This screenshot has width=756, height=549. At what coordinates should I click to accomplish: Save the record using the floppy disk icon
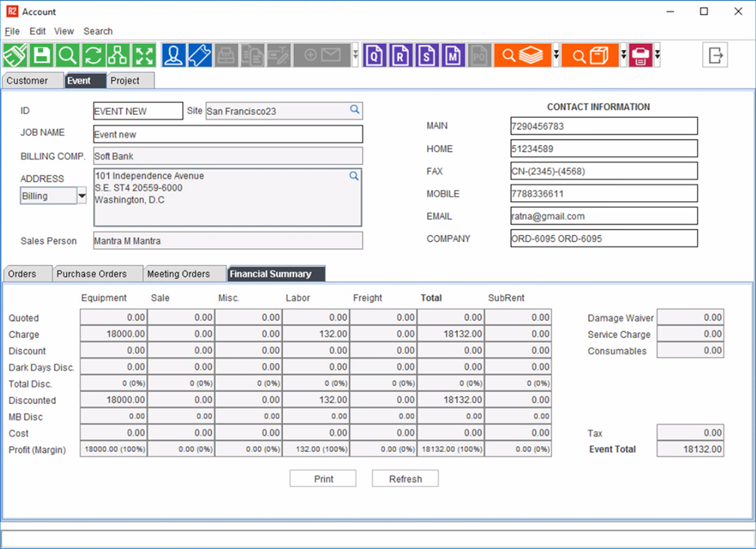coord(42,55)
